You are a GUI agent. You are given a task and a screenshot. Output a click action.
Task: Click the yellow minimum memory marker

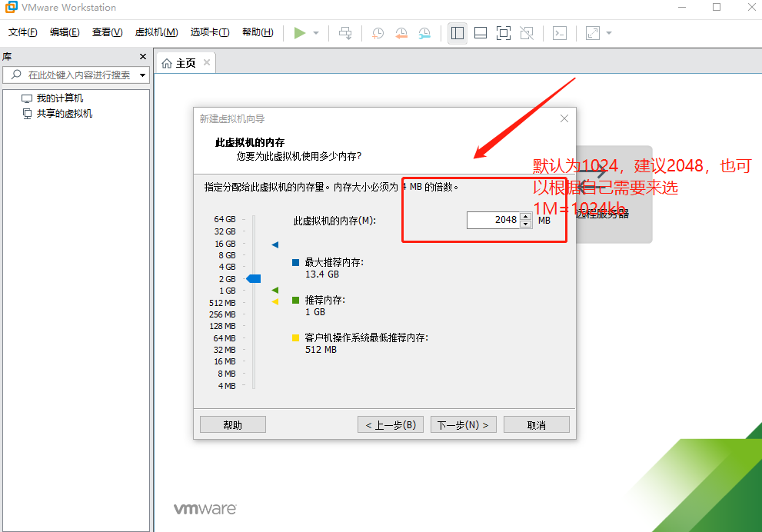pos(275,301)
